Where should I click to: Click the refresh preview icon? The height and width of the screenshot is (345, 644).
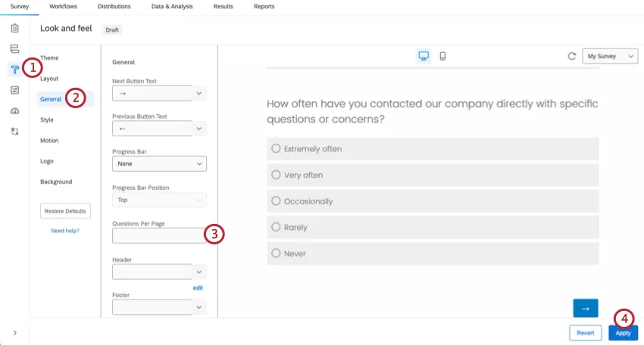point(572,56)
